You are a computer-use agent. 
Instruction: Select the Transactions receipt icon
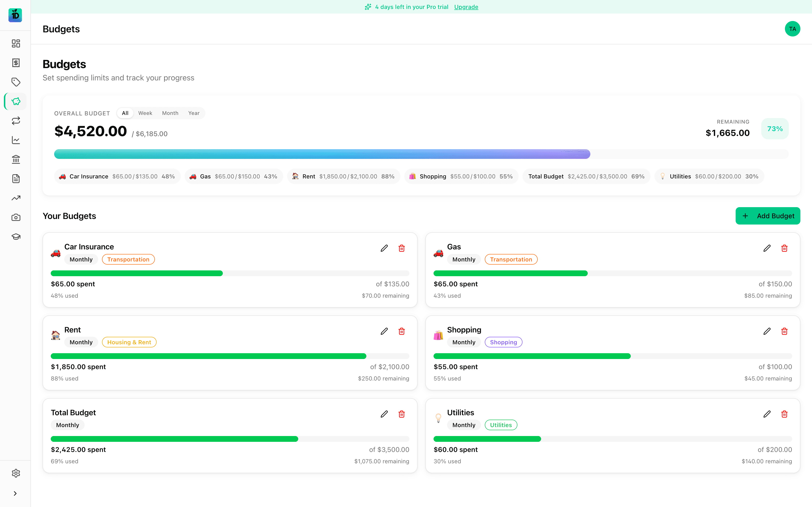[15, 63]
